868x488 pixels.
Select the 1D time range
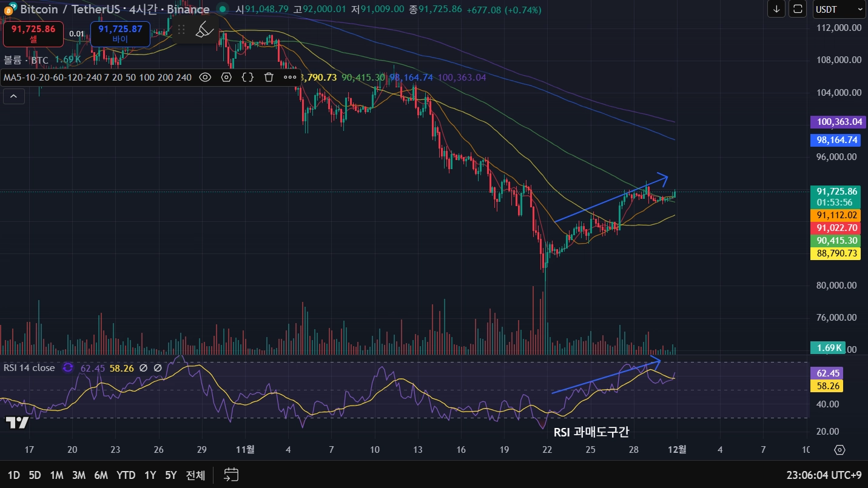14,475
